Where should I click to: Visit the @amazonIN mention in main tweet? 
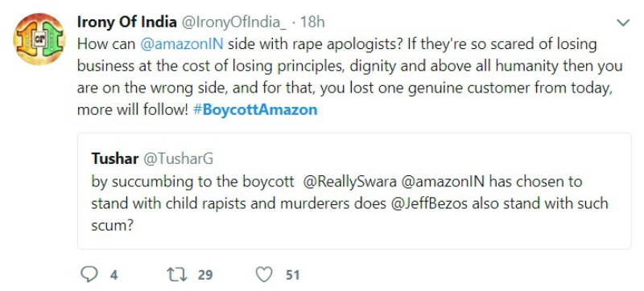pos(182,44)
